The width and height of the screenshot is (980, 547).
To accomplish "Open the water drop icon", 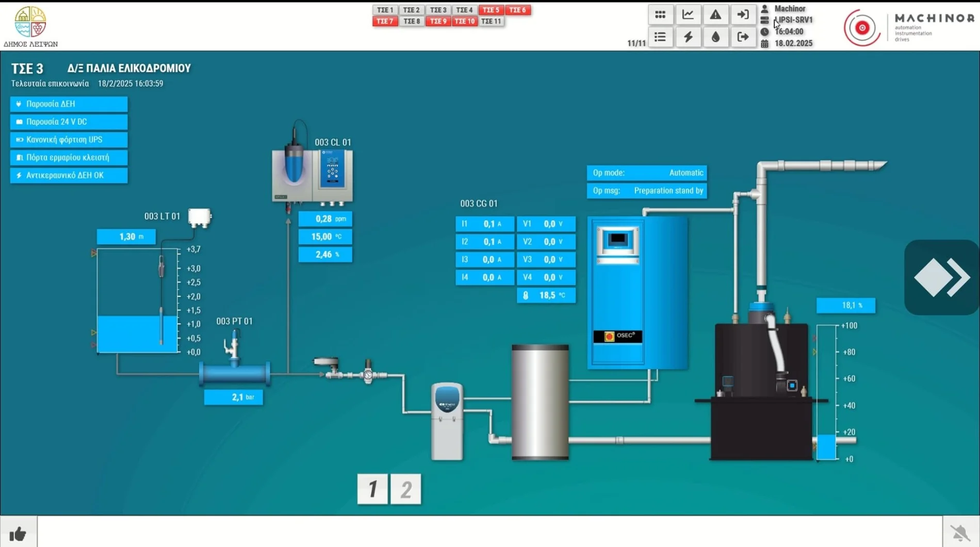I will coord(715,37).
